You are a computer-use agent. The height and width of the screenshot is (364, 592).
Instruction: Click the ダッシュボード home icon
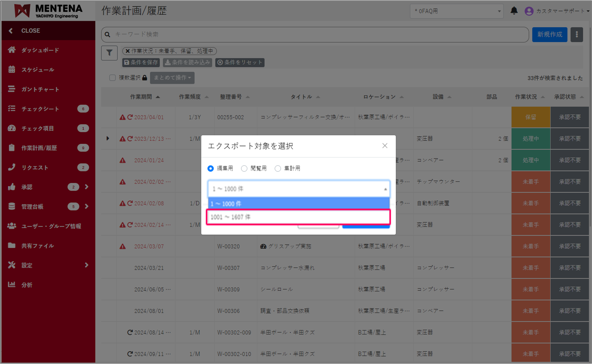pos(12,50)
